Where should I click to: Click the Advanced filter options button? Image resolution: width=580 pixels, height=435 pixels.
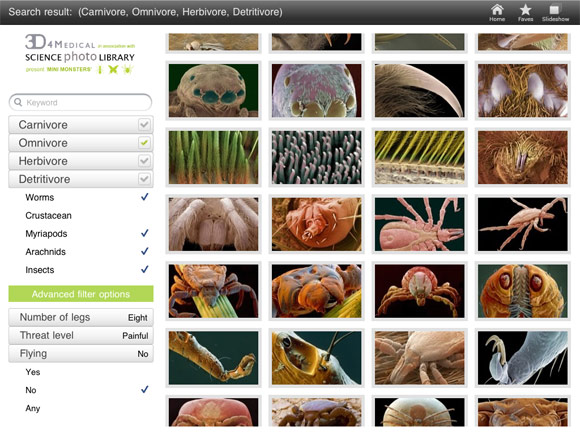pos(81,294)
